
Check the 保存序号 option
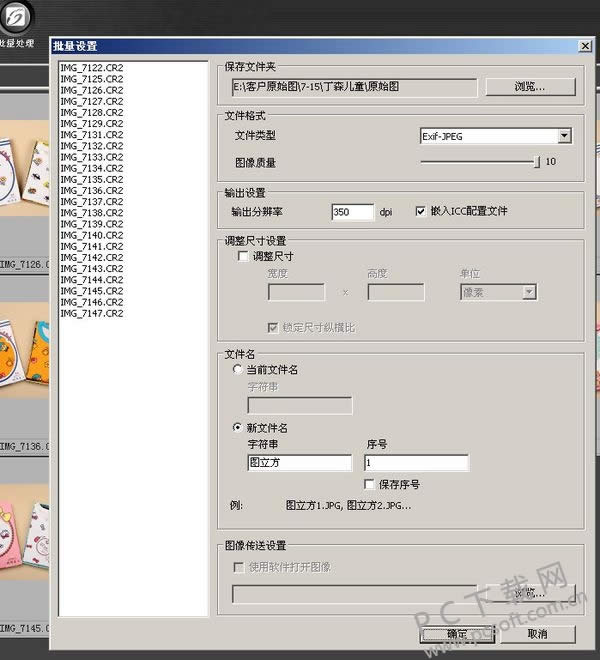(370, 484)
